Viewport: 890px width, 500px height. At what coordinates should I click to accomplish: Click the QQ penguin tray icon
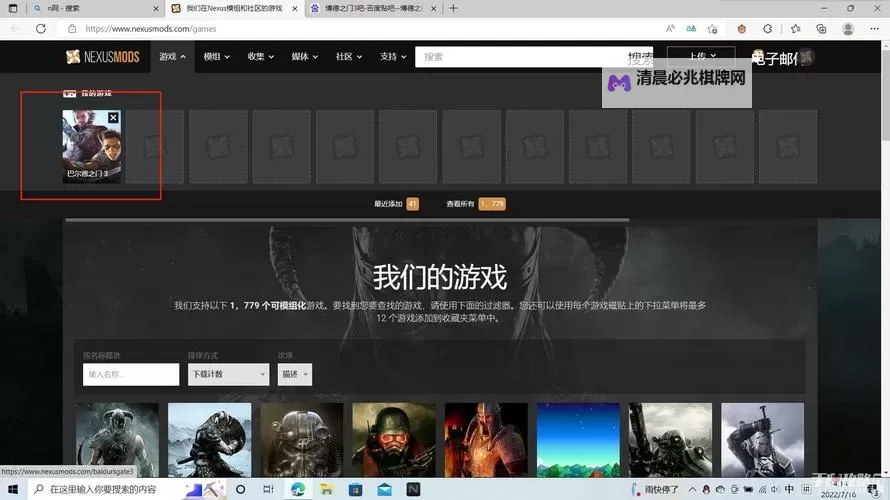coord(706,489)
